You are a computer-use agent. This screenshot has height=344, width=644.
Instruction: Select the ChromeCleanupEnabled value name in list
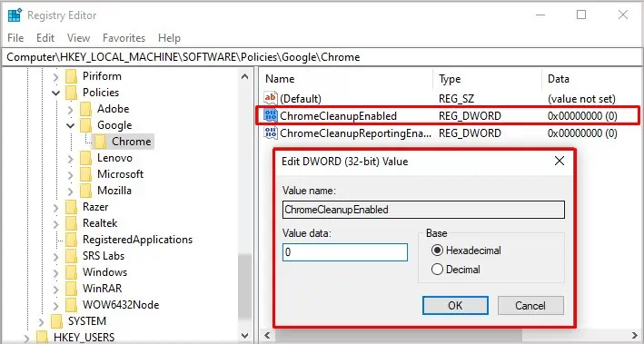coord(339,116)
